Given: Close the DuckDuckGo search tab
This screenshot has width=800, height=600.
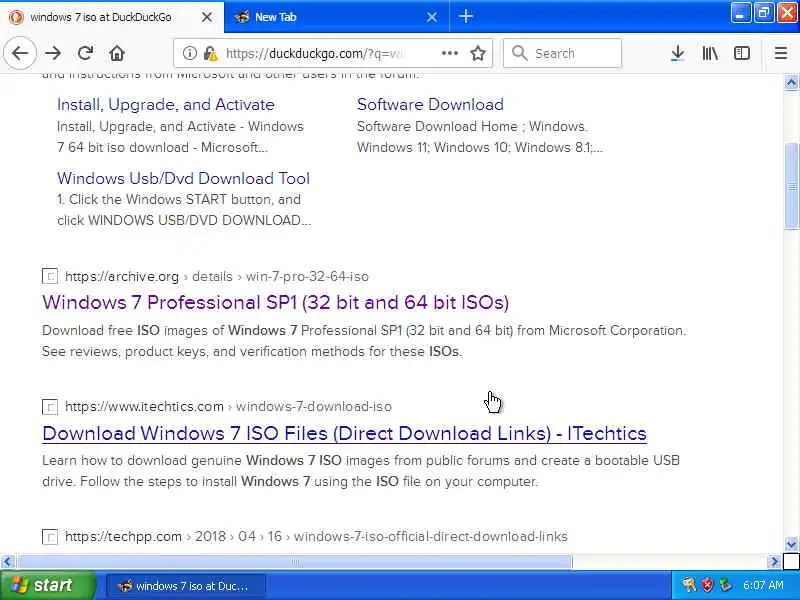Looking at the screenshot, I should point(207,17).
